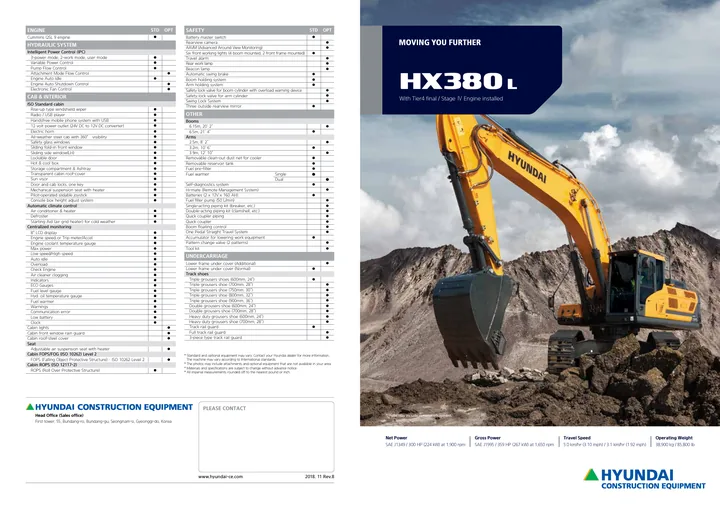Screen dimensions: 720x509
Task: Click the SAFETY section header
Action: 259,30
